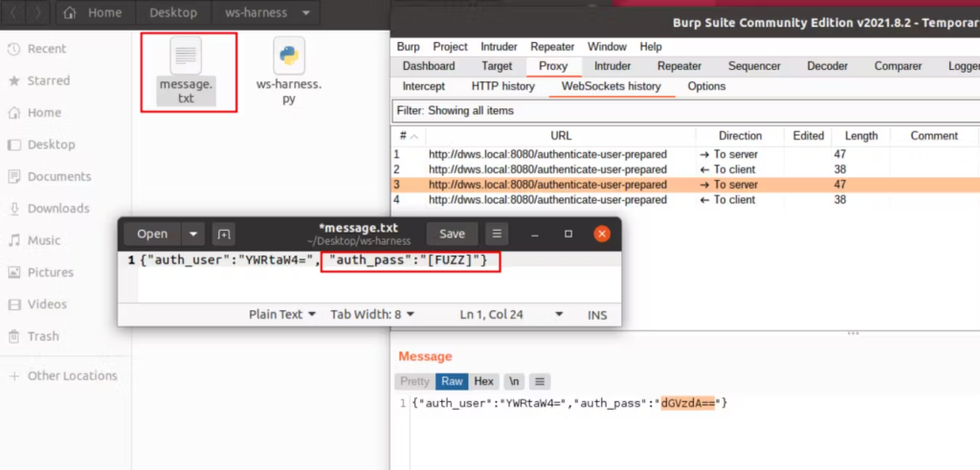Open the WebSockets history sub-tab
Screen dimensions: 980x470
pyautogui.click(x=612, y=86)
